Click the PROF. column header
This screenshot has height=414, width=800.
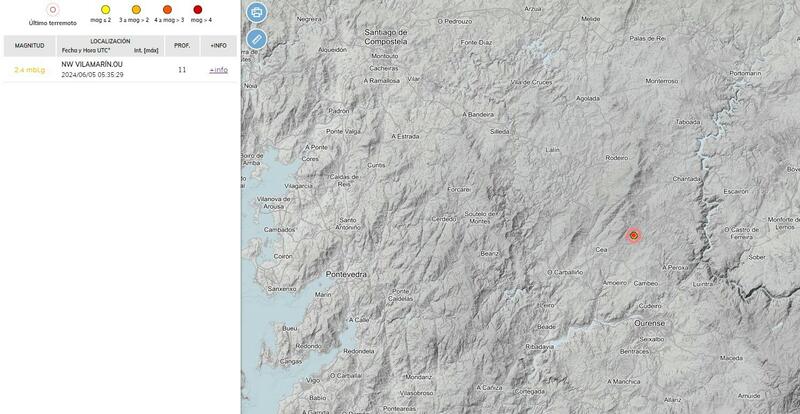click(182, 45)
